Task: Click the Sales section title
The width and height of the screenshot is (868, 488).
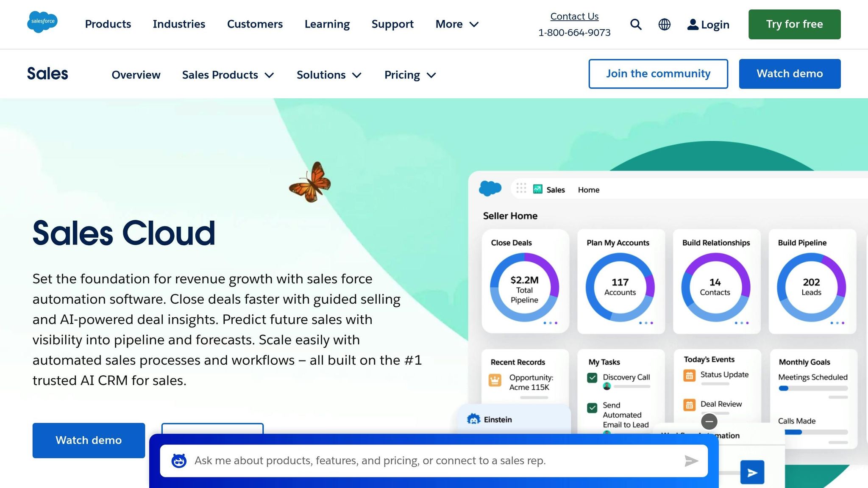Action: pyautogui.click(x=47, y=74)
